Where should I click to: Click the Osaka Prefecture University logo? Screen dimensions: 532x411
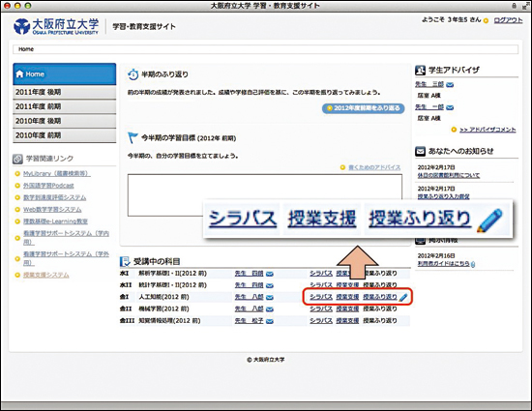[56, 26]
